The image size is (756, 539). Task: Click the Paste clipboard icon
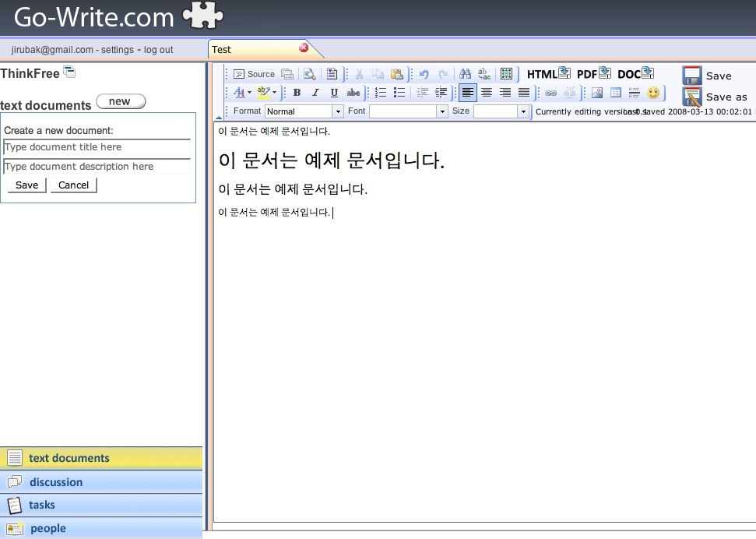(397, 74)
